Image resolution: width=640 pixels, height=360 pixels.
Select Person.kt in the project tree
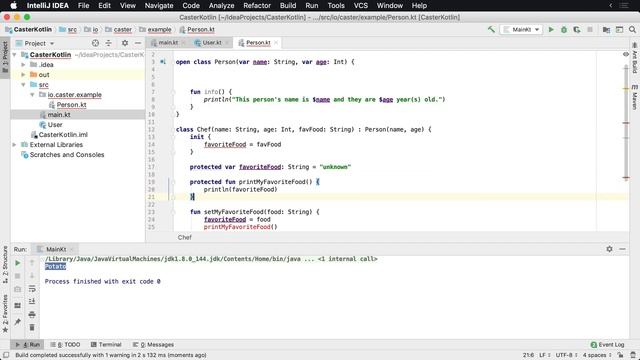71,105
